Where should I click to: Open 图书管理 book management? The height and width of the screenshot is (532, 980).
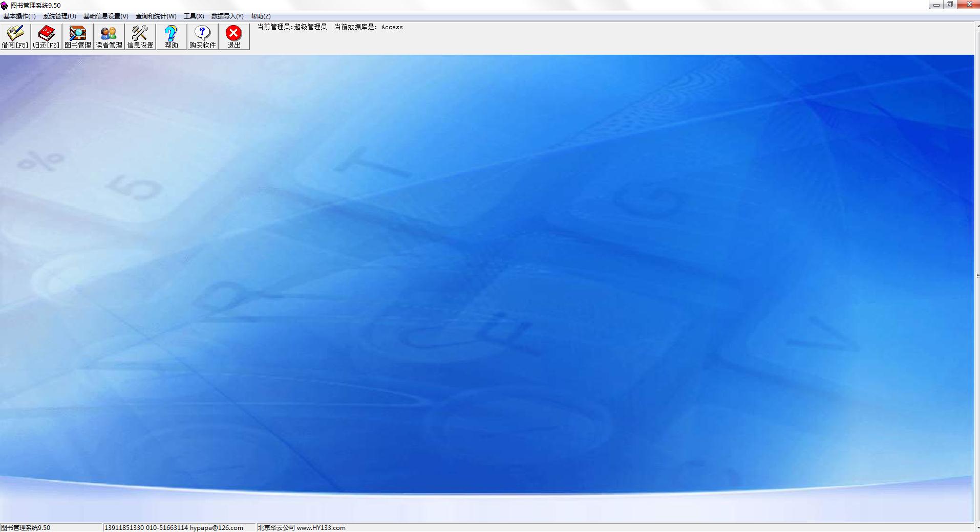point(78,37)
